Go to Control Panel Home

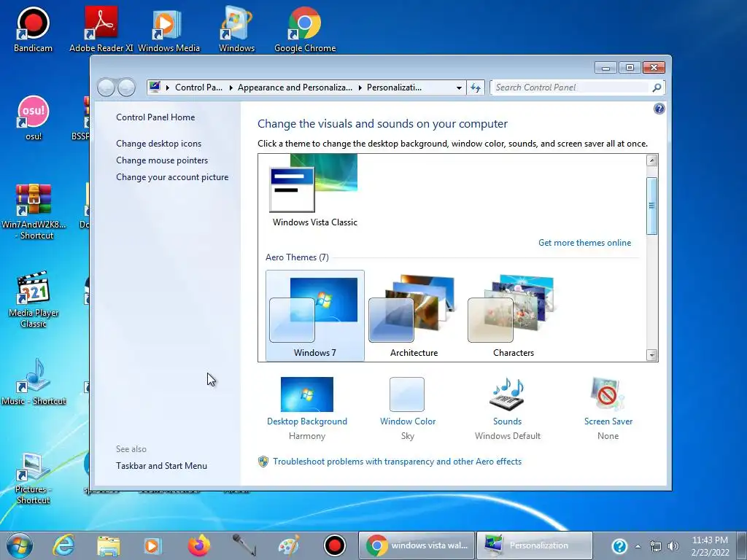click(x=155, y=117)
